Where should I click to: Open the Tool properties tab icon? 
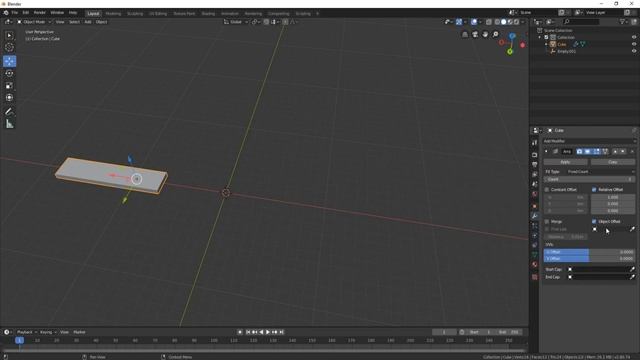point(535,143)
